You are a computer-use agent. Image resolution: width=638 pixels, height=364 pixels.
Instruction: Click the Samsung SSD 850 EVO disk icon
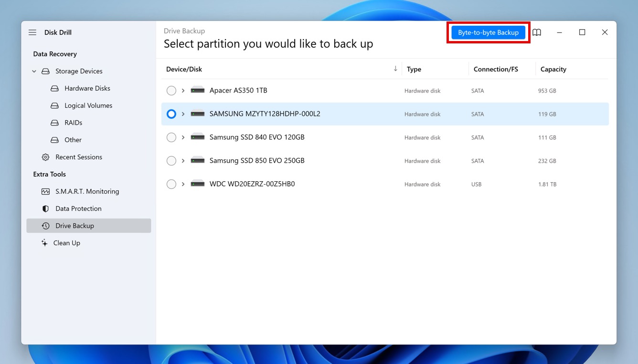[x=198, y=160]
